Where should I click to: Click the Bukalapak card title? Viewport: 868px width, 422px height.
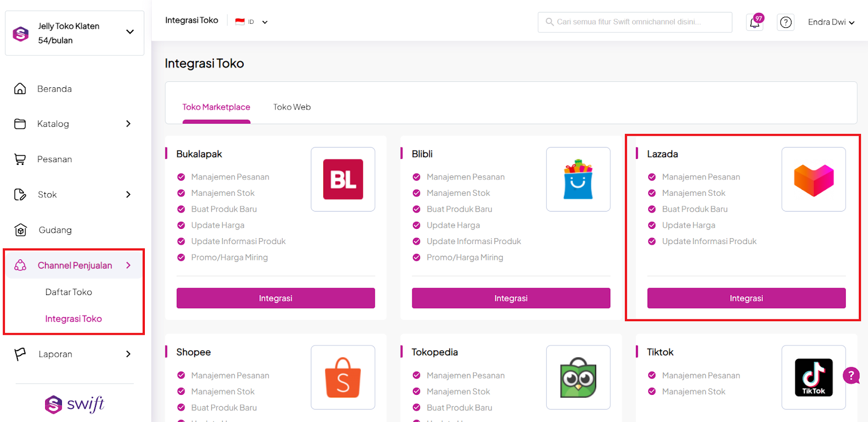tap(199, 154)
